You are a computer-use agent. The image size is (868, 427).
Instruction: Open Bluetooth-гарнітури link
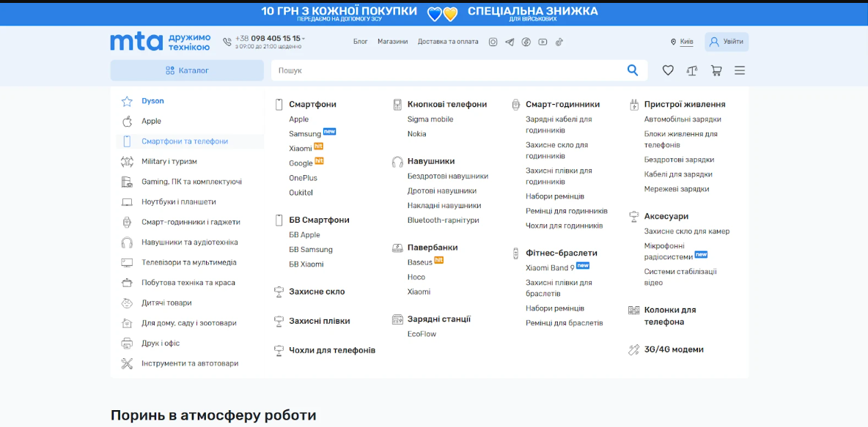click(444, 220)
